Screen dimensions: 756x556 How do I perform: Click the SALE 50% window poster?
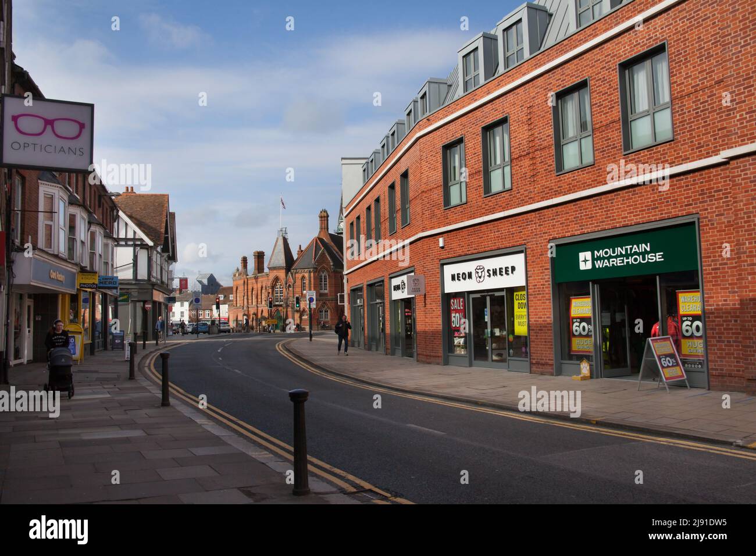pyautogui.click(x=458, y=315)
